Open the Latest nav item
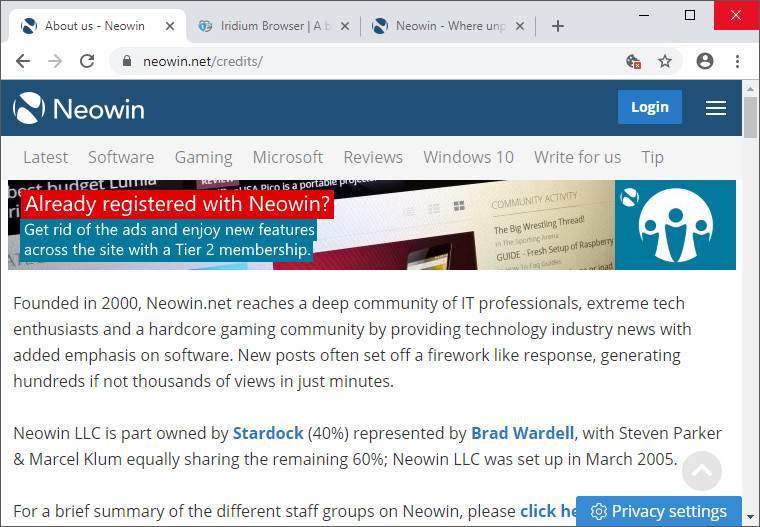 pos(46,157)
